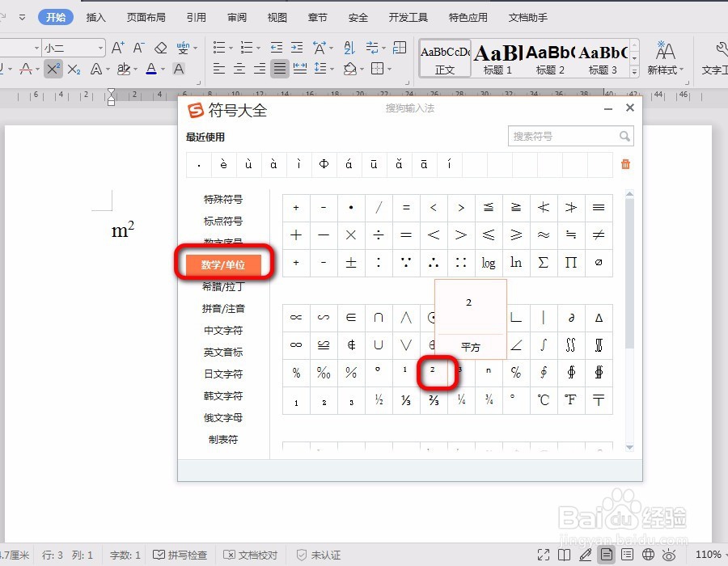Toggle justified paragraph alignment
Viewport: 728px width, 566px height.
[280, 69]
